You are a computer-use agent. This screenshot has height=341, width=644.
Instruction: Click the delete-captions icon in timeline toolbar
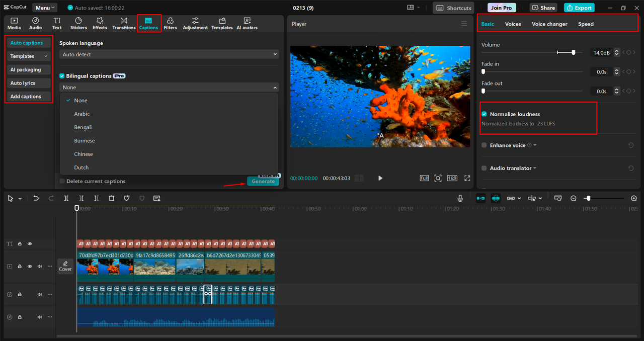tap(156, 199)
